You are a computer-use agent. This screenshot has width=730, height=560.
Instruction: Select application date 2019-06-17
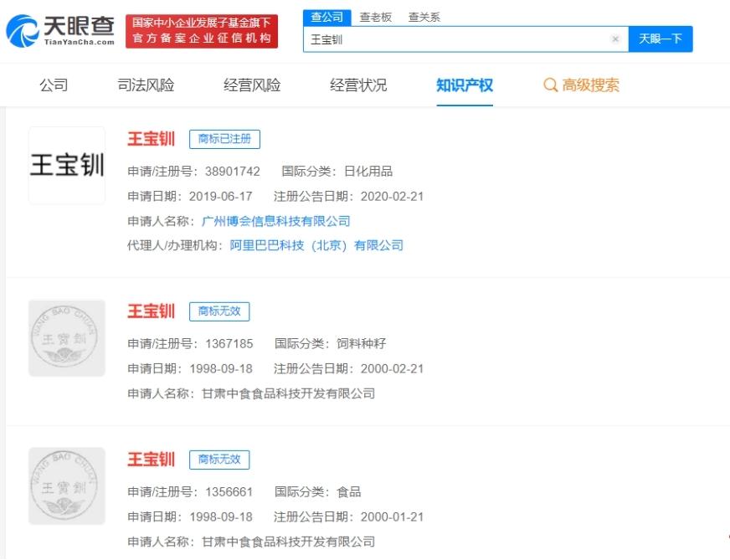tap(221, 197)
